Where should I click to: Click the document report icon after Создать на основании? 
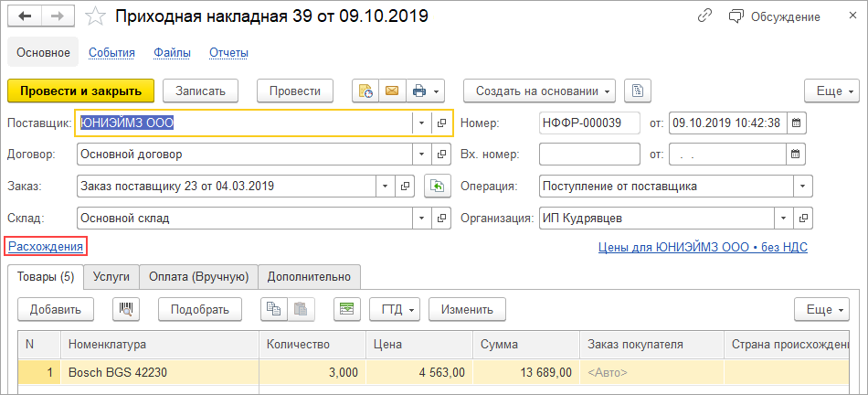click(x=638, y=91)
